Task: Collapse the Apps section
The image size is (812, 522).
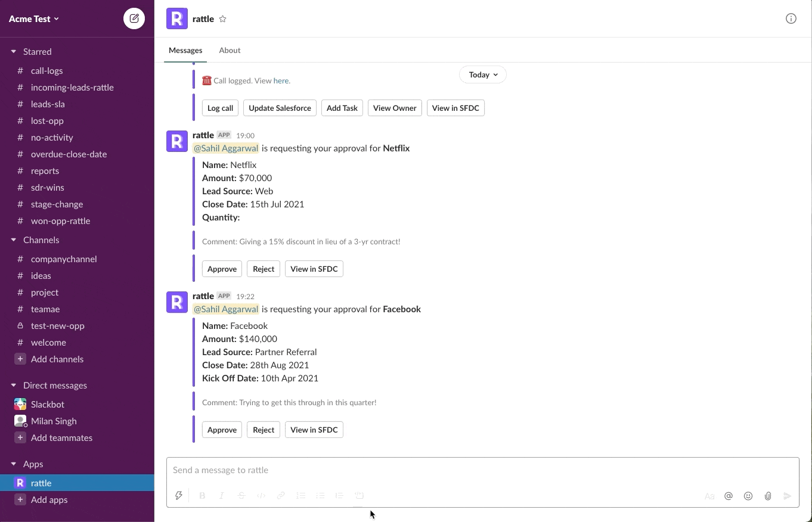Action: (13, 464)
